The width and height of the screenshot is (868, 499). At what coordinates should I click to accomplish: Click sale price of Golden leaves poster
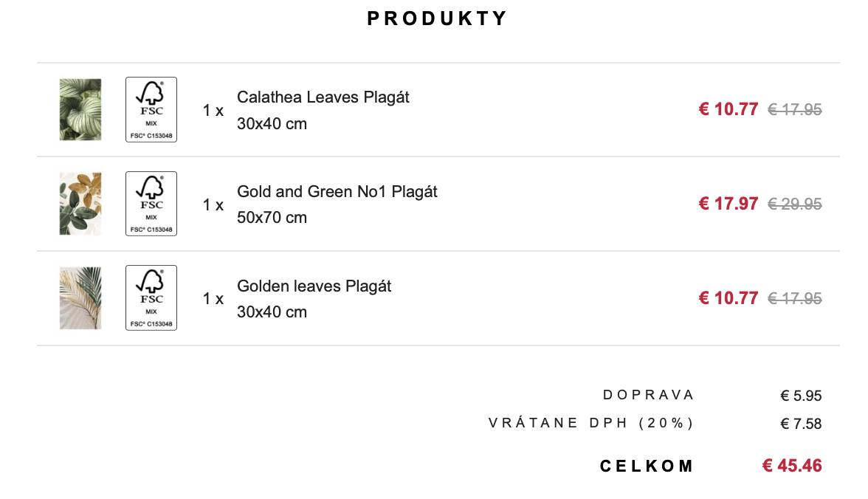point(728,298)
